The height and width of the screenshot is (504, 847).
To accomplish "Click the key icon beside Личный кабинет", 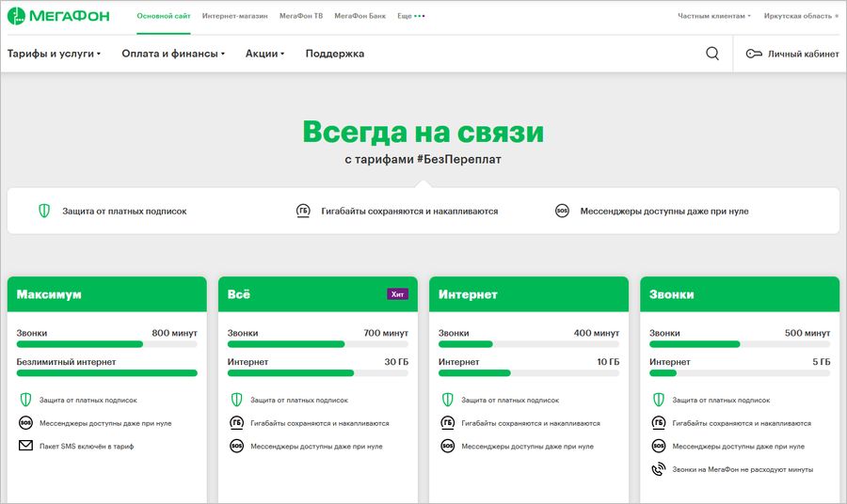I will (x=754, y=54).
